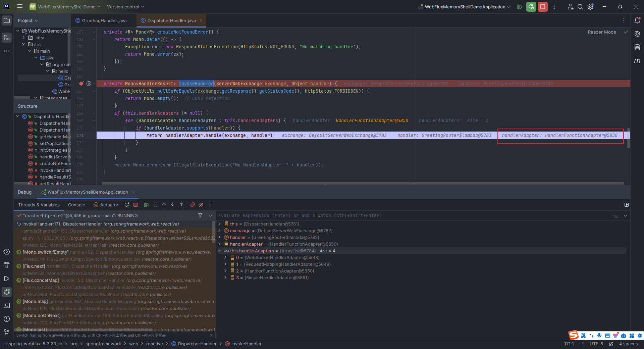Open the Services tool window

tap(7, 252)
